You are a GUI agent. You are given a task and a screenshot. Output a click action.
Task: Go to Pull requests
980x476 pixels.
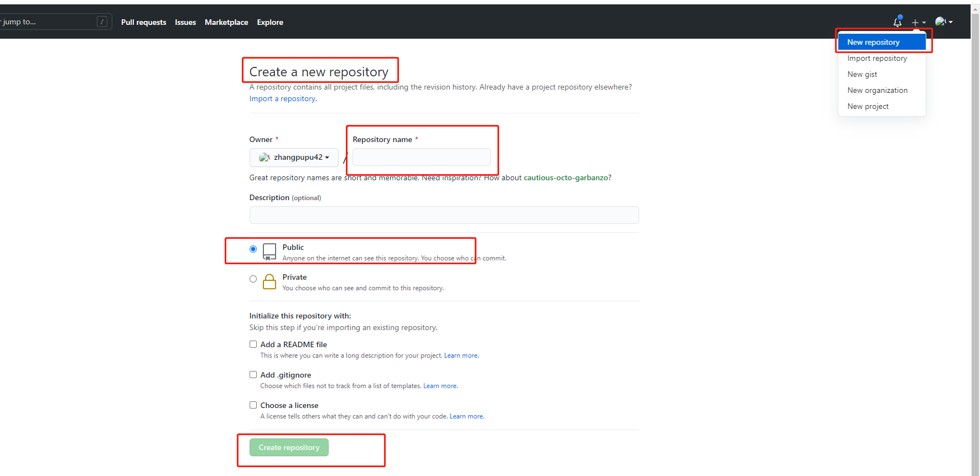(143, 22)
